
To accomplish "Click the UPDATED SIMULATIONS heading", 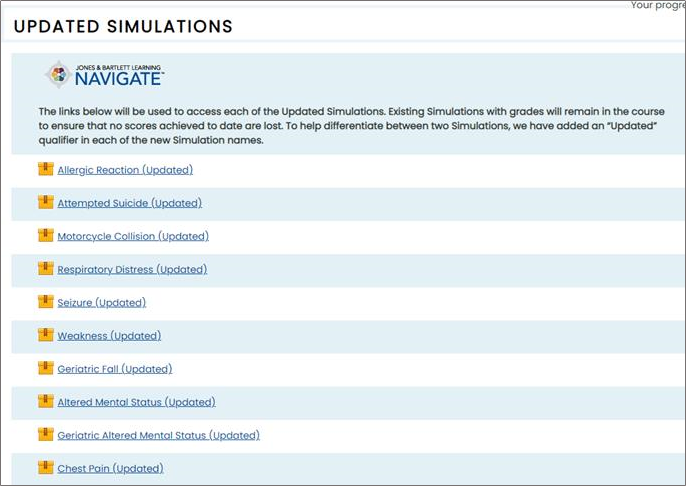I will 123,26.
